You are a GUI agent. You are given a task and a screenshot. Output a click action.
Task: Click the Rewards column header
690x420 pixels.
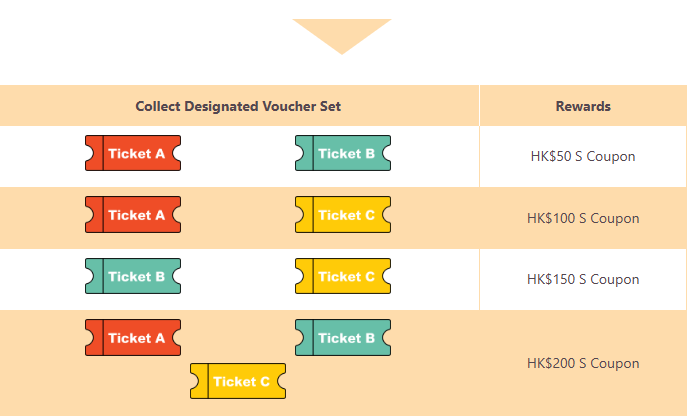point(583,106)
